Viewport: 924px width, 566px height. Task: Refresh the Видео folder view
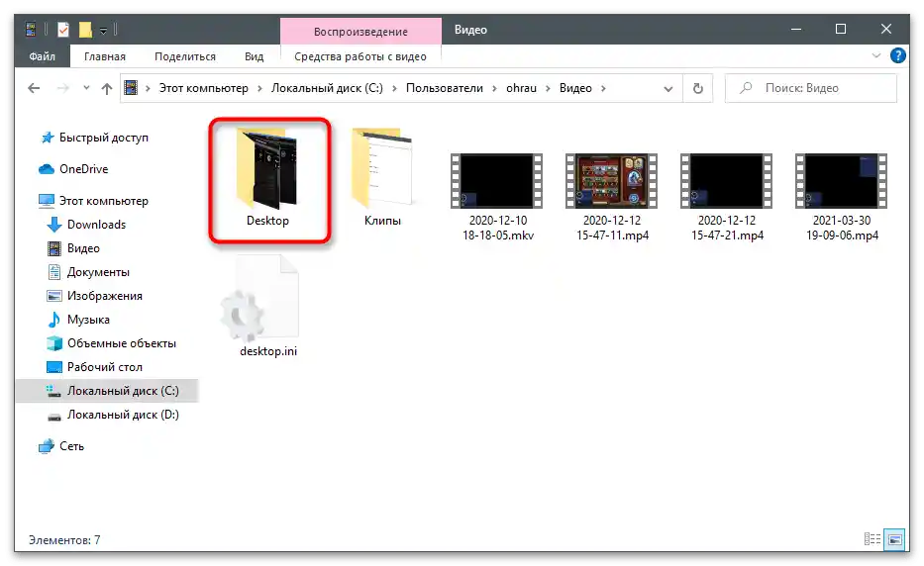(x=698, y=88)
